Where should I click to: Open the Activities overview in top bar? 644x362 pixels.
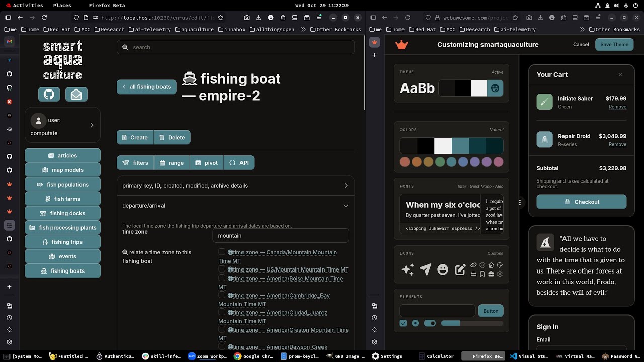click(24, 5)
